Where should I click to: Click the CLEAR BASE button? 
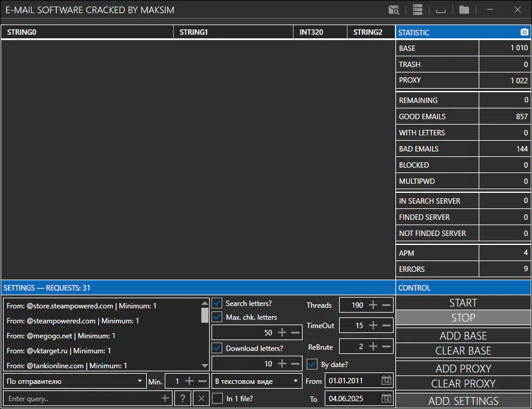pos(463,350)
